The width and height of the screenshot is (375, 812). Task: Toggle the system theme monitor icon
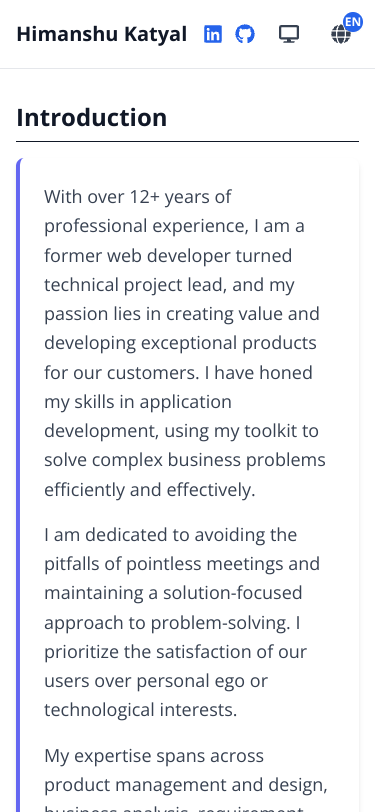[x=289, y=34]
